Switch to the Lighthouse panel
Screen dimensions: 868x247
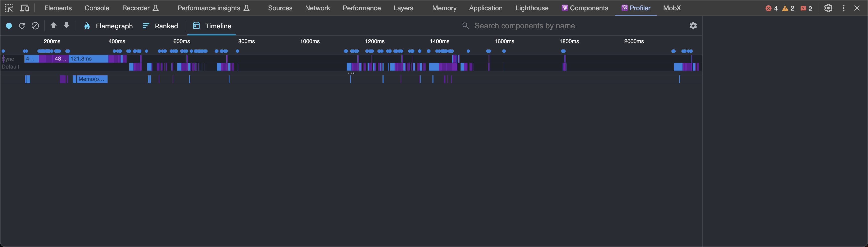coord(532,8)
